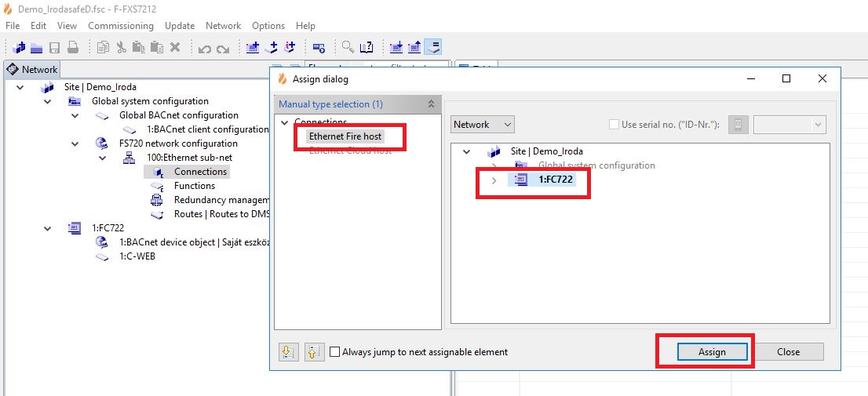The height and width of the screenshot is (396, 868).
Task: Click the down-arrow icon left of checkbox
Action: point(288,352)
